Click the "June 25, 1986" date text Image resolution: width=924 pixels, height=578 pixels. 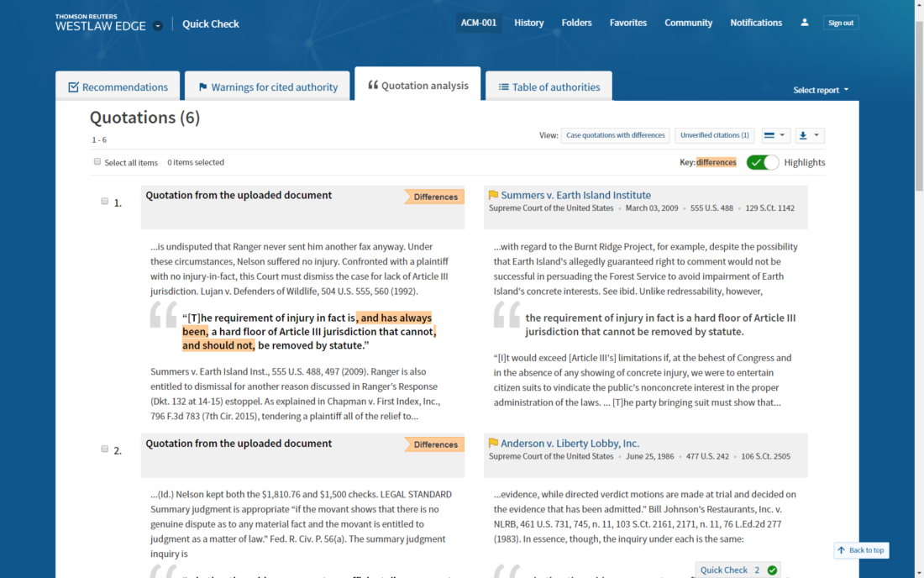coord(649,456)
